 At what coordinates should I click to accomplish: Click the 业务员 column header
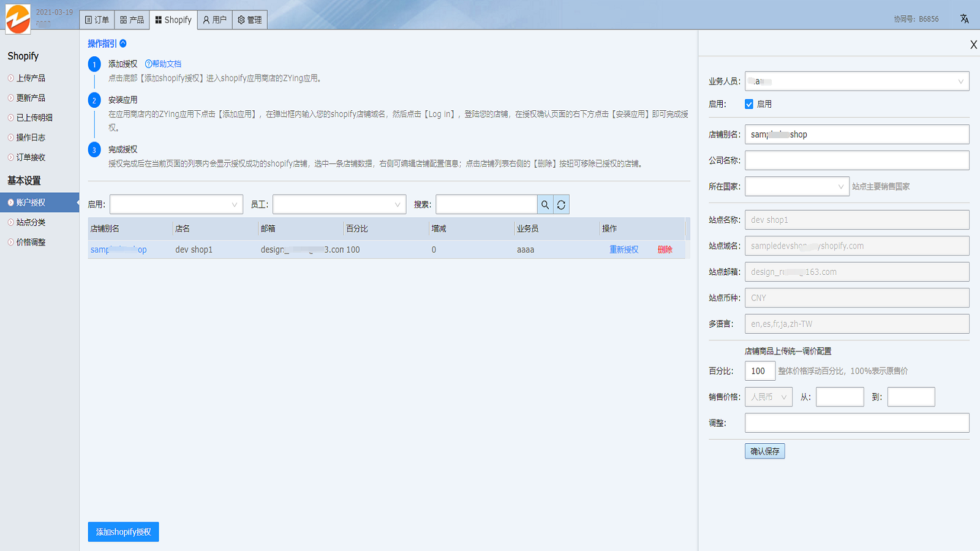click(527, 228)
